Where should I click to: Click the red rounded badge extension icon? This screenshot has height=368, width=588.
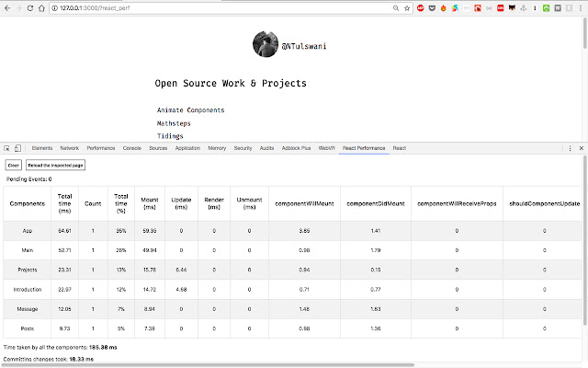coord(500,8)
